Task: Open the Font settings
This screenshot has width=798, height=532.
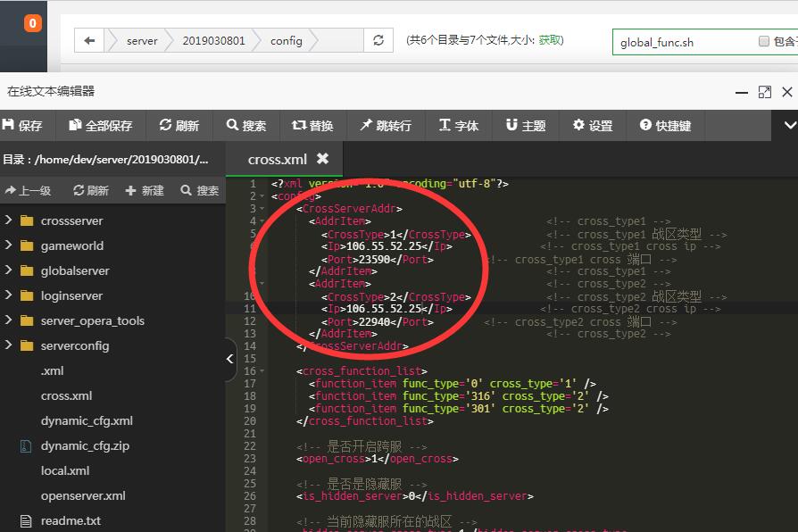Action: [x=459, y=126]
